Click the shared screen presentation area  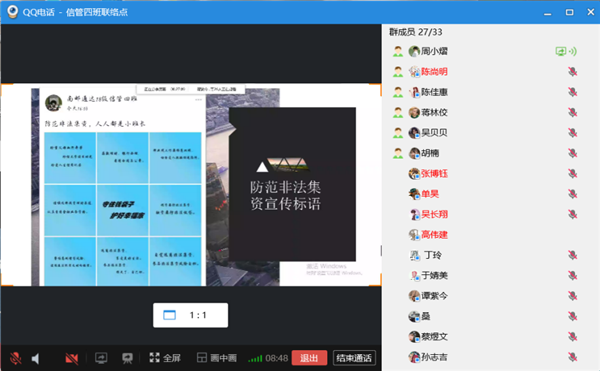(191, 185)
